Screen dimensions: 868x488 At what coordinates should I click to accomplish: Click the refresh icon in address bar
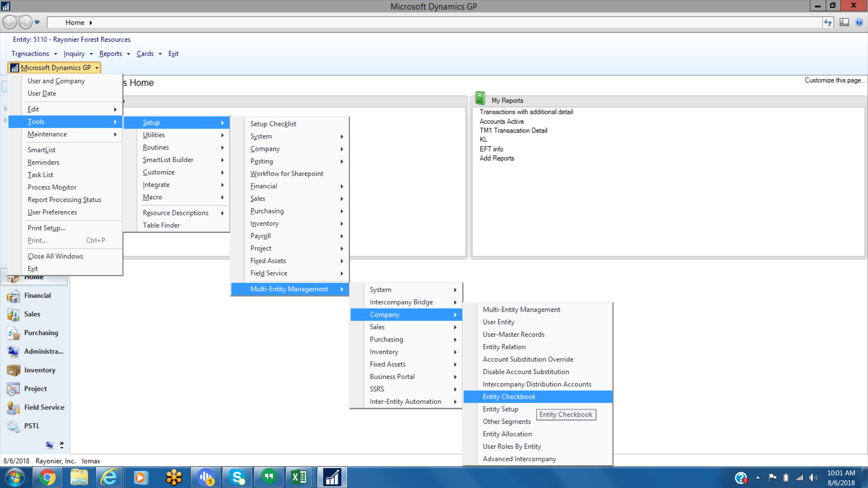[x=828, y=23]
